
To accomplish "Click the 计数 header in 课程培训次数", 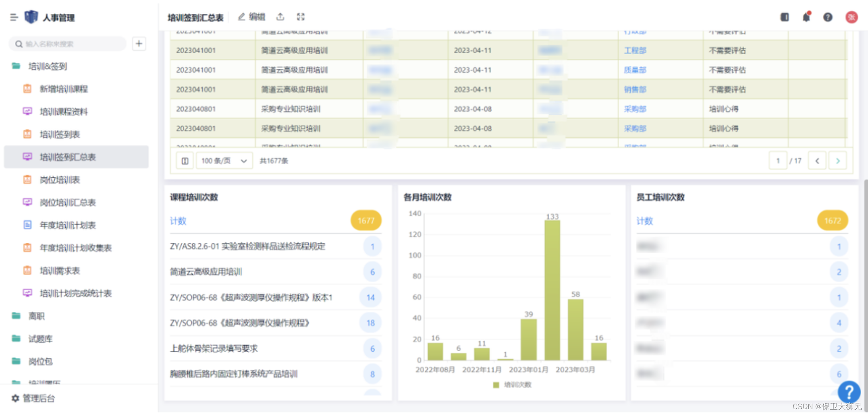I will [x=178, y=221].
